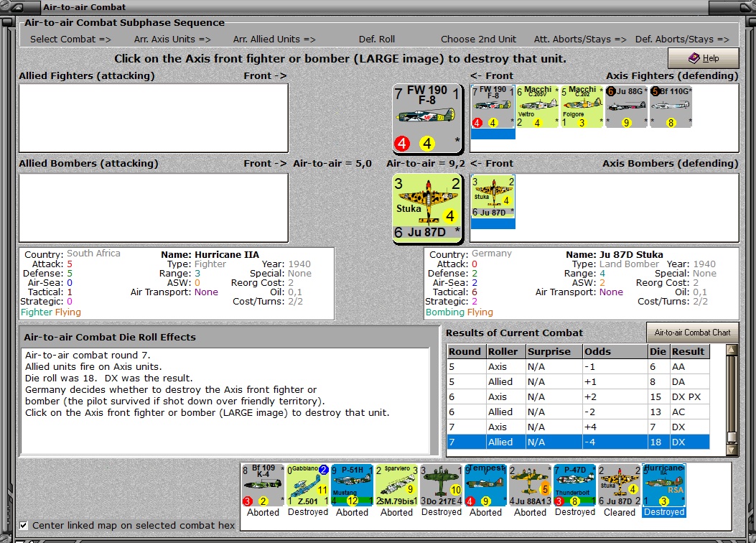
Task: Click the aborted SM.79bis Sparviero counter
Action: 396,485
